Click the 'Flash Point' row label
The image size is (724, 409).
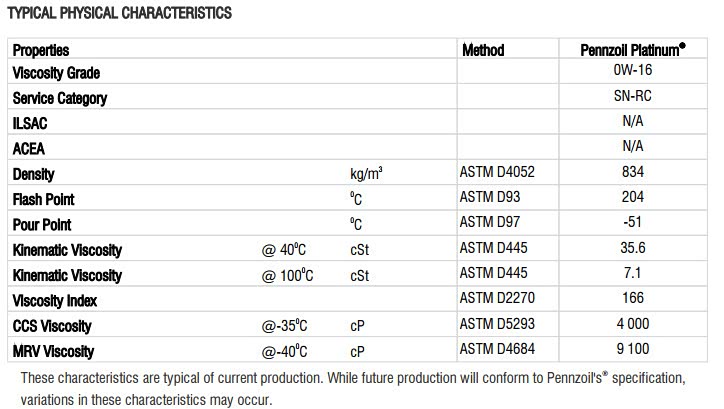tap(44, 199)
